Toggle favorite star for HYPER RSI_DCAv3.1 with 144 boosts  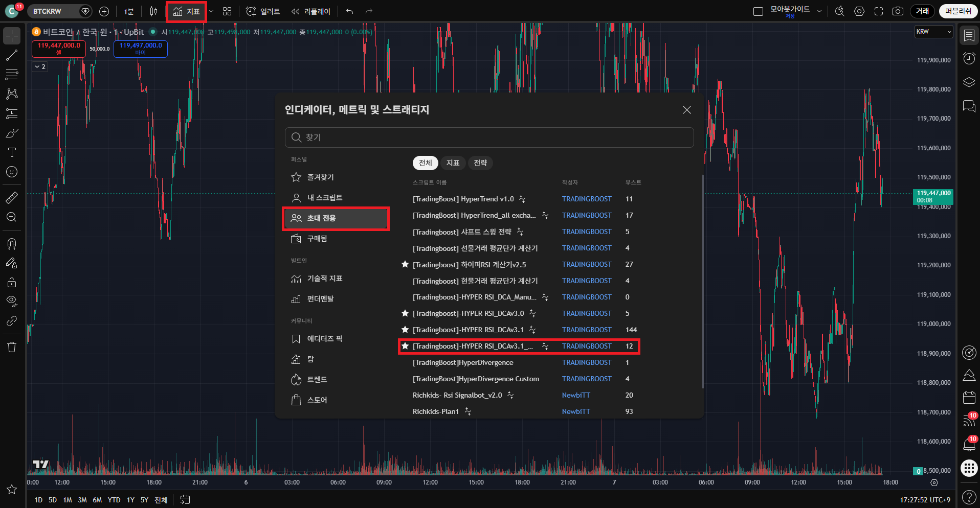point(405,330)
